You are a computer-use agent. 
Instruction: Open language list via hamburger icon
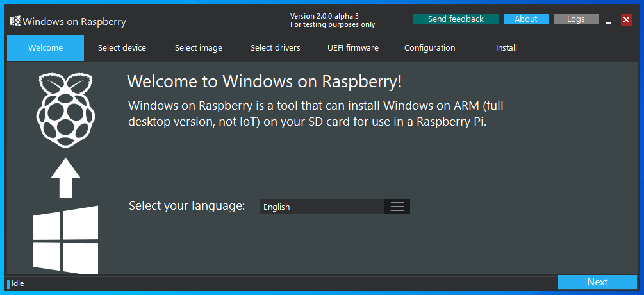point(397,206)
